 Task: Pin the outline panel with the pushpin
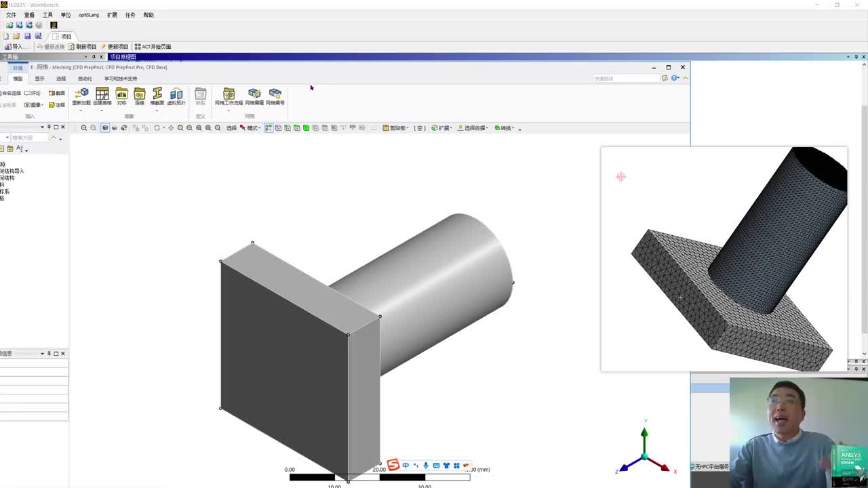point(49,127)
